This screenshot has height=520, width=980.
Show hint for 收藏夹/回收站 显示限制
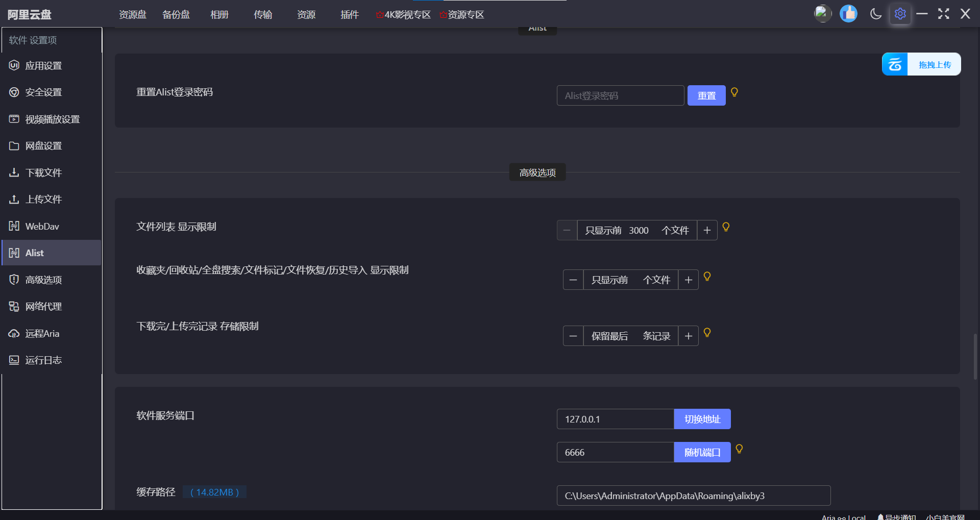[707, 276]
